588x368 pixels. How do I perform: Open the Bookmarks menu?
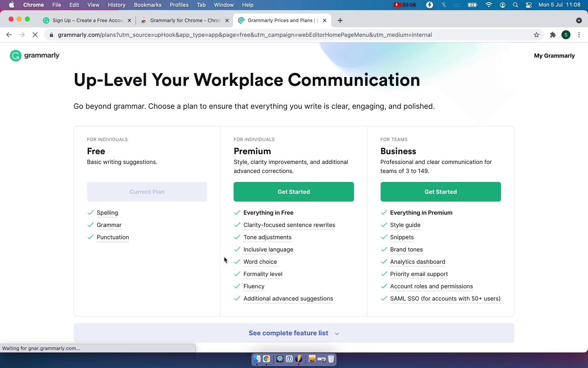tap(148, 5)
